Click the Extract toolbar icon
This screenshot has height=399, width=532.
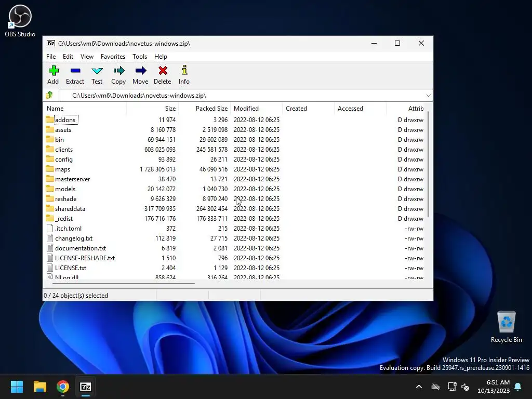[75, 71]
